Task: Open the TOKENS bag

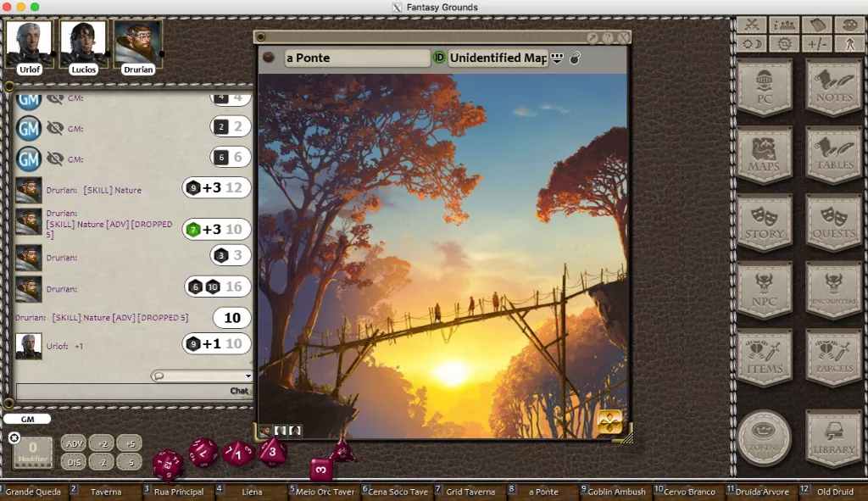Action: [x=764, y=438]
